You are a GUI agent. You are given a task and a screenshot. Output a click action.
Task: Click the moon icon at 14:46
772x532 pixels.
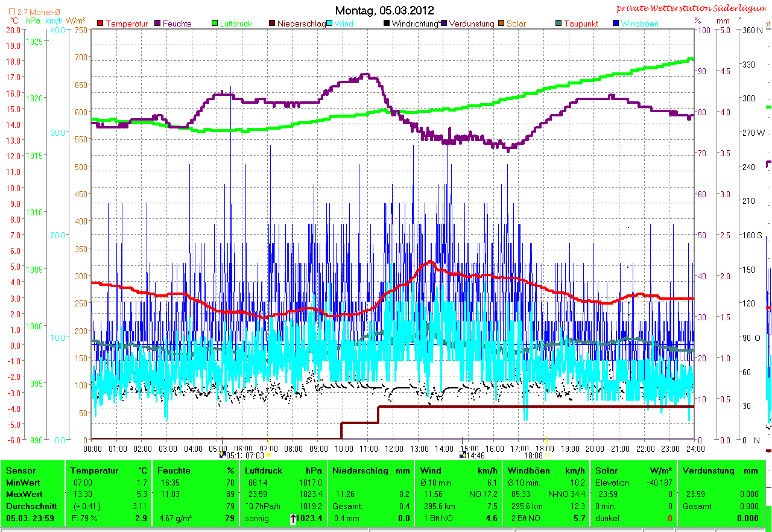(463, 455)
